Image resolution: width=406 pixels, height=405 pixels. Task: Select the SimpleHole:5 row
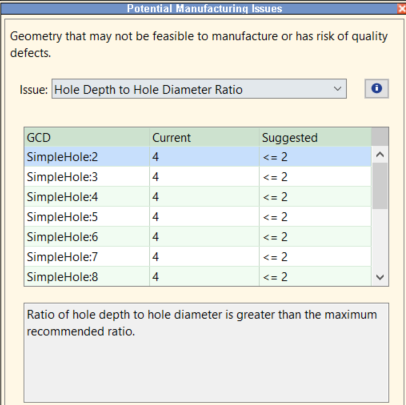[x=198, y=217]
